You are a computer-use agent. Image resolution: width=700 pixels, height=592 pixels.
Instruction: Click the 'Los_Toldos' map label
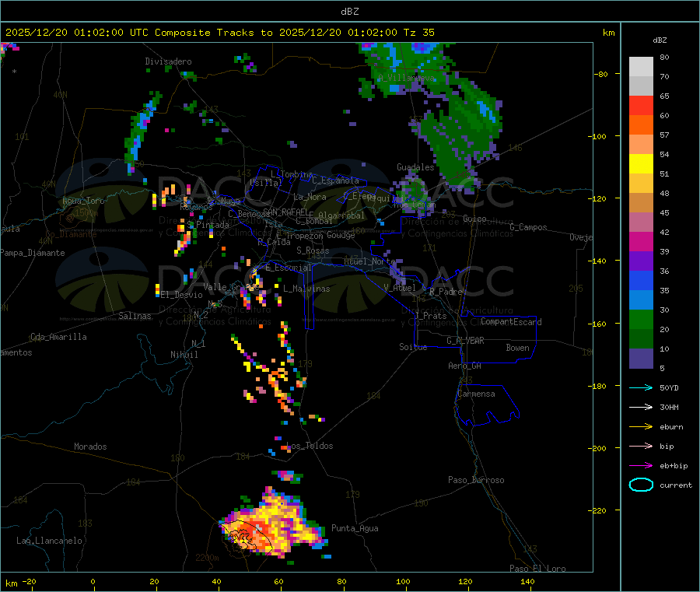tap(310, 446)
